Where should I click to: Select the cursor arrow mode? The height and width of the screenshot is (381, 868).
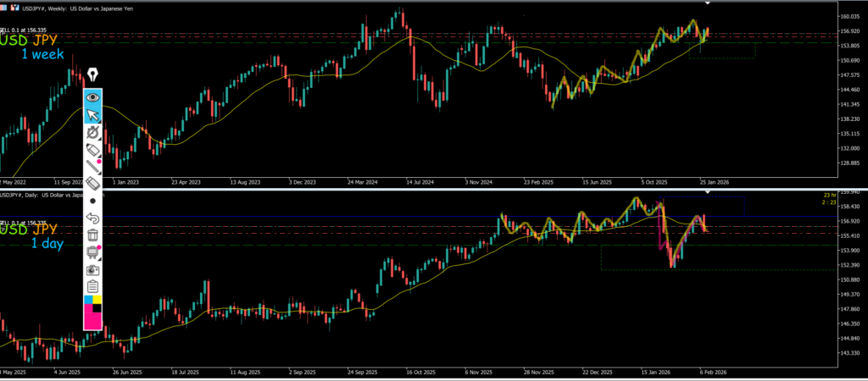point(93,115)
